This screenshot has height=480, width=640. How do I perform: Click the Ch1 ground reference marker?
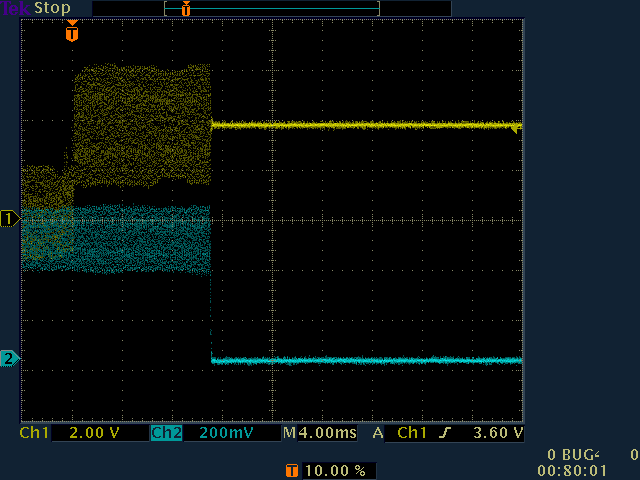pos(9,219)
